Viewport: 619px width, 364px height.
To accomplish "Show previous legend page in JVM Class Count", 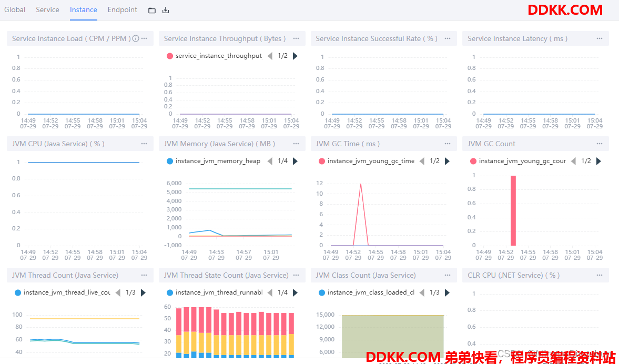I will pyautogui.click(x=422, y=292).
